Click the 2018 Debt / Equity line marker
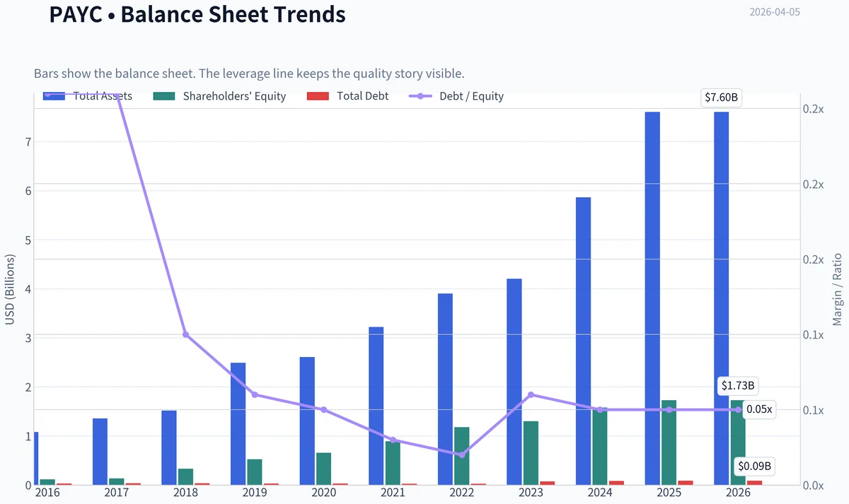 click(186, 334)
